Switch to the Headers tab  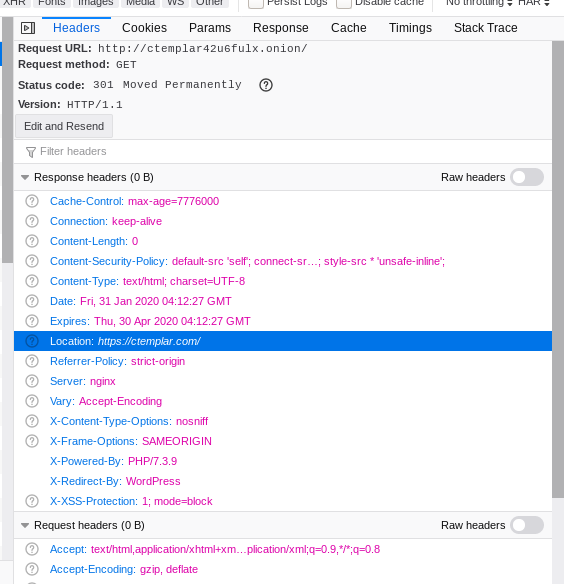[x=76, y=28]
